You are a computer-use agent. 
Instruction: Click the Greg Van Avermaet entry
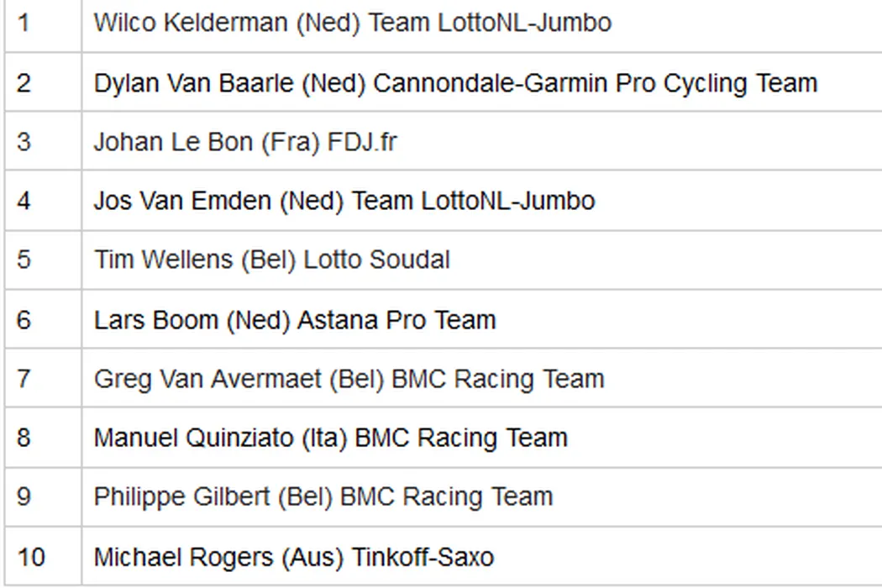(x=349, y=379)
